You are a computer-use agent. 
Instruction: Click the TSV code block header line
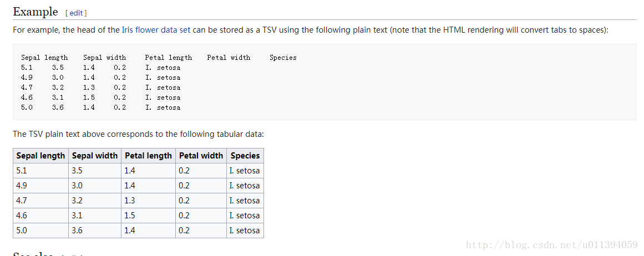pos(159,58)
